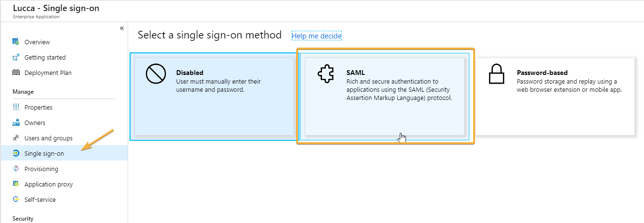Click the Self-service icon

pos(16,199)
